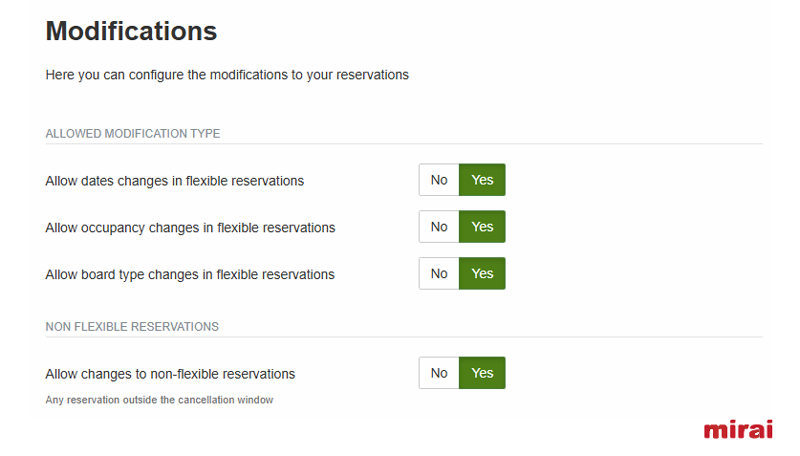Click the 'Allow changes to non-flexible reservations' label

pyautogui.click(x=170, y=374)
